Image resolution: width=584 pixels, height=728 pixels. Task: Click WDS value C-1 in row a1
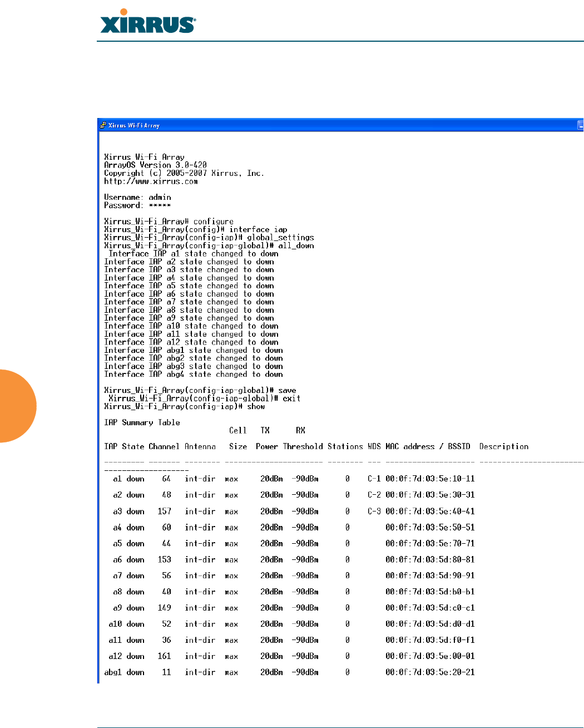[374, 479]
